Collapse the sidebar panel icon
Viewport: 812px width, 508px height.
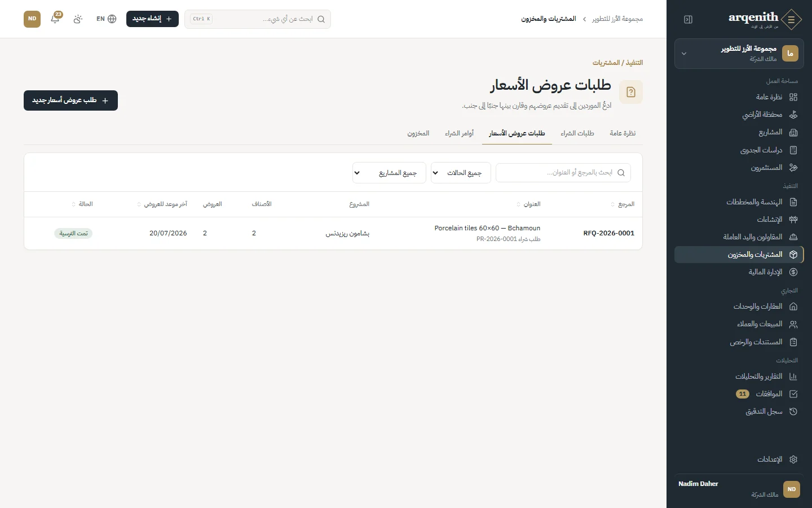pos(688,20)
